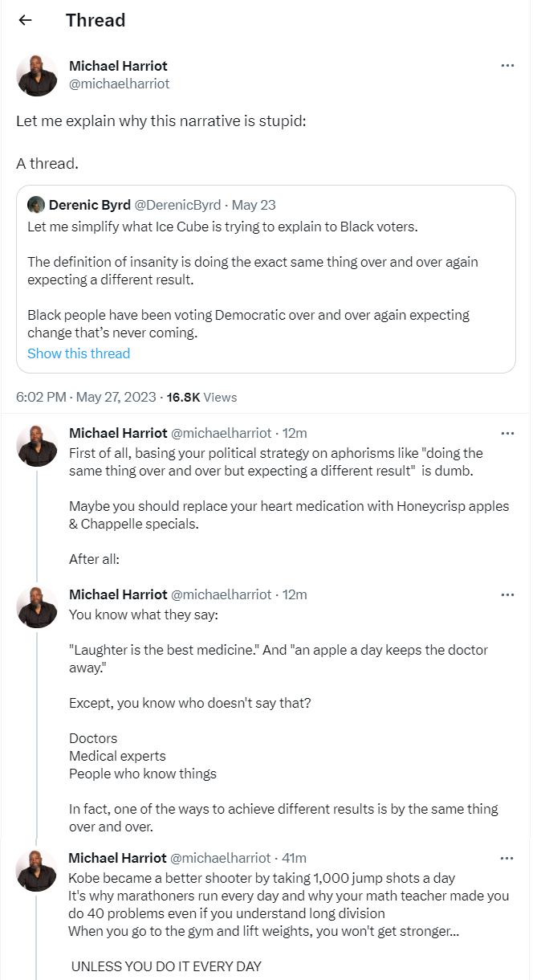Open the @michaelharriot handle under the top name

pyautogui.click(x=119, y=84)
